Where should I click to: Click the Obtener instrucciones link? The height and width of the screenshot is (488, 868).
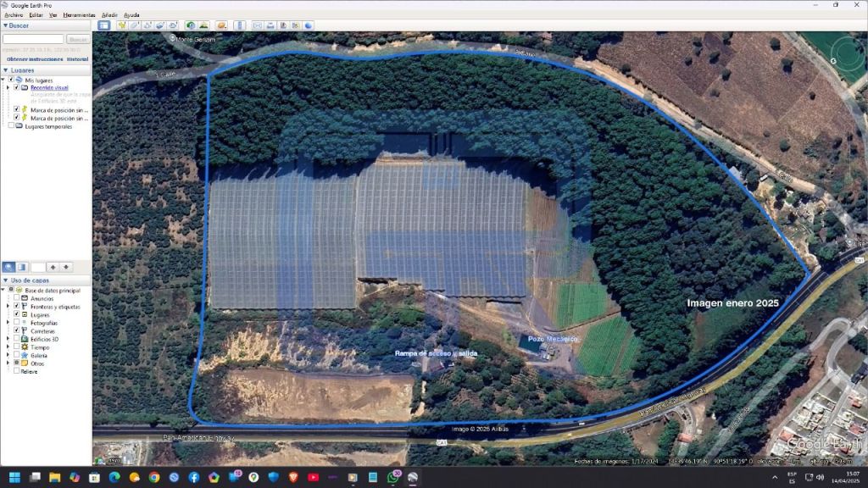coord(34,59)
